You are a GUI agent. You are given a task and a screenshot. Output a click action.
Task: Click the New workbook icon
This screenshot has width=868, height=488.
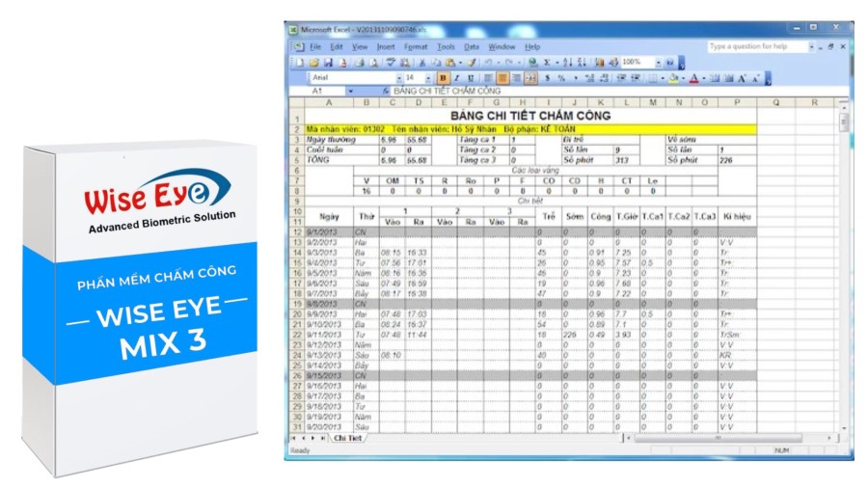pos(300,63)
